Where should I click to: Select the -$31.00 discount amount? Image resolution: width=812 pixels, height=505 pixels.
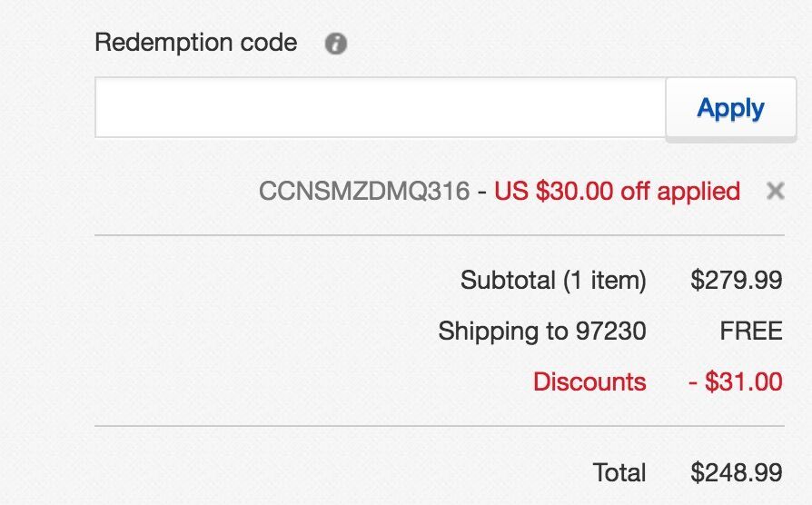point(736,381)
